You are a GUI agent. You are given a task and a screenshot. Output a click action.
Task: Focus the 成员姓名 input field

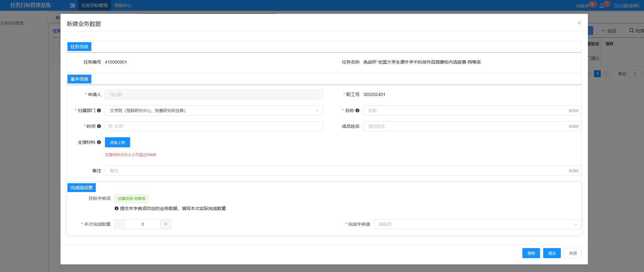point(472,126)
